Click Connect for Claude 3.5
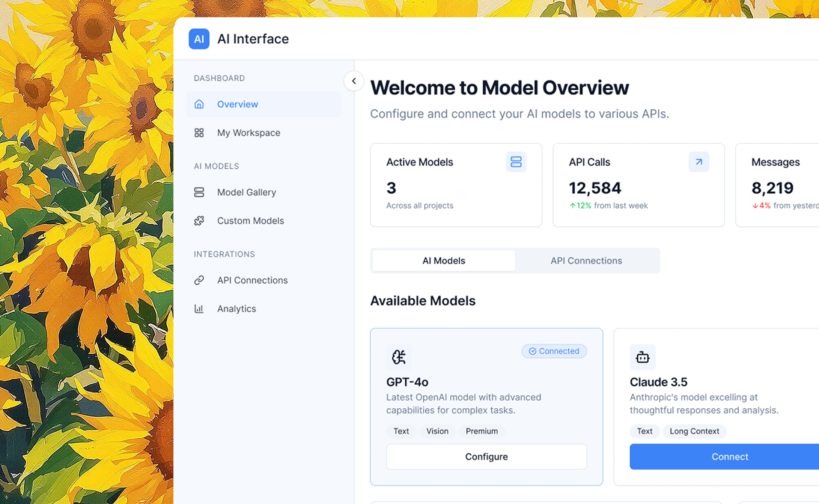The width and height of the screenshot is (819, 504). point(724,457)
